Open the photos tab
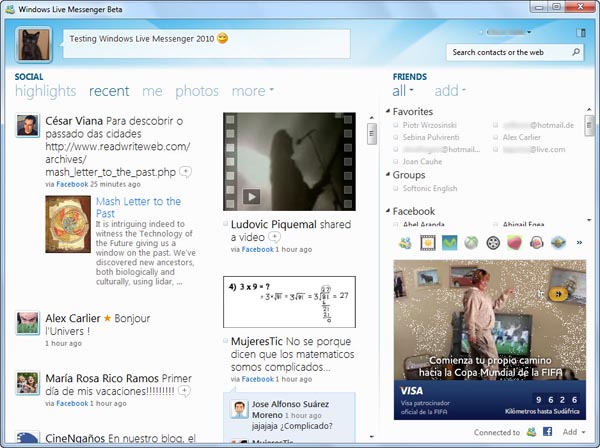 click(x=197, y=91)
